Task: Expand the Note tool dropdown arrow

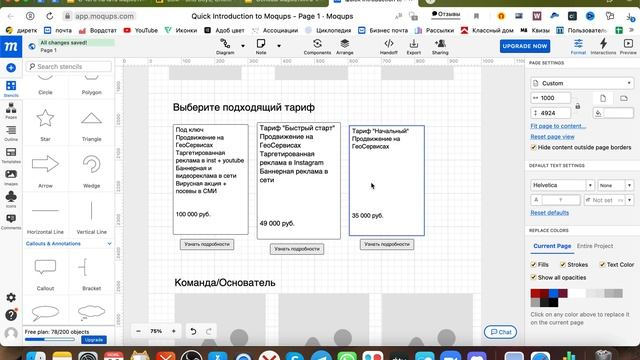Action: 279,46
